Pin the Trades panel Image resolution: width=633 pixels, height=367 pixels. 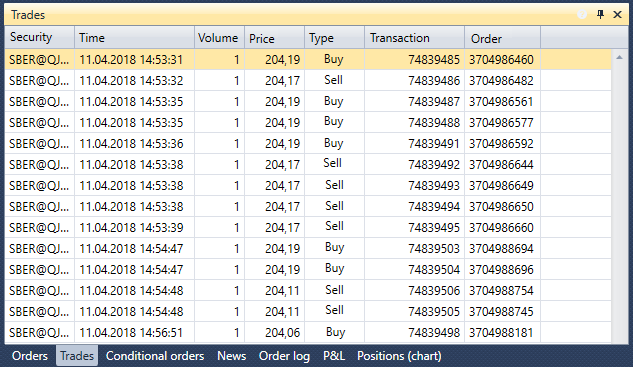point(600,15)
